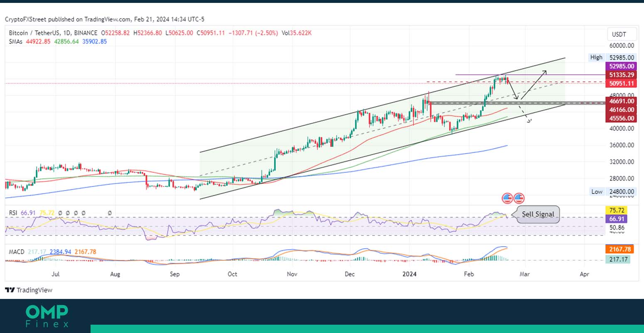Click the purple 66.91 RSI axis label
The width and height of the screenshot is (644, 333).
coord(616,219)
